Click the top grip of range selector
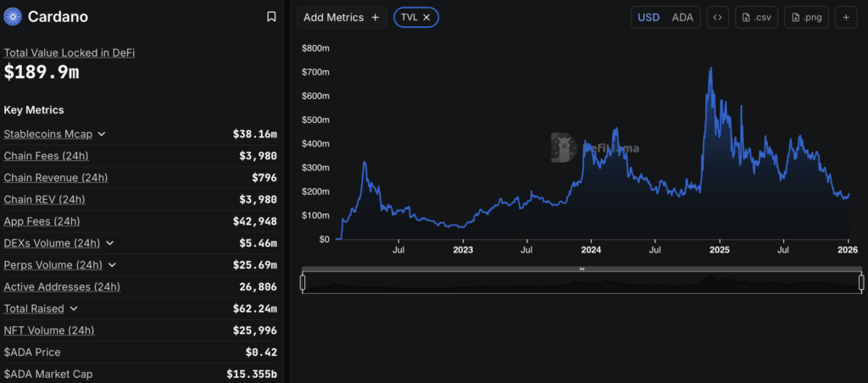868x383 pixels. click(x=581, y=269)
